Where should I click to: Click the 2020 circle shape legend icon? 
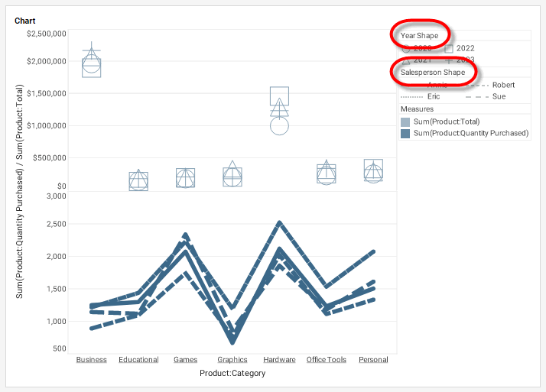click(405, 49)
